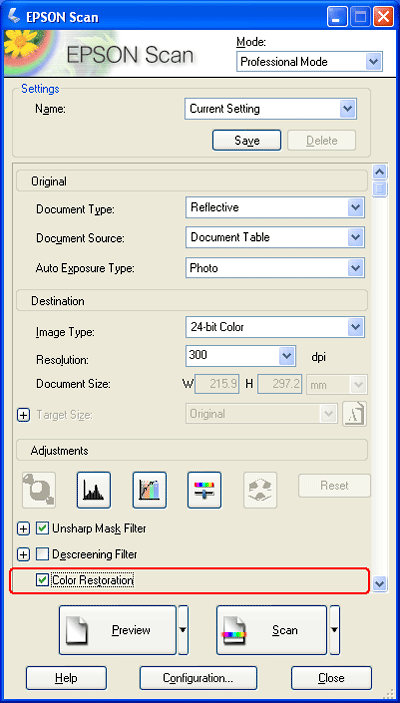Click the orientation icon beside Target Size
The width and height of the screenshot is (400, 703).
tap(354, 414)
